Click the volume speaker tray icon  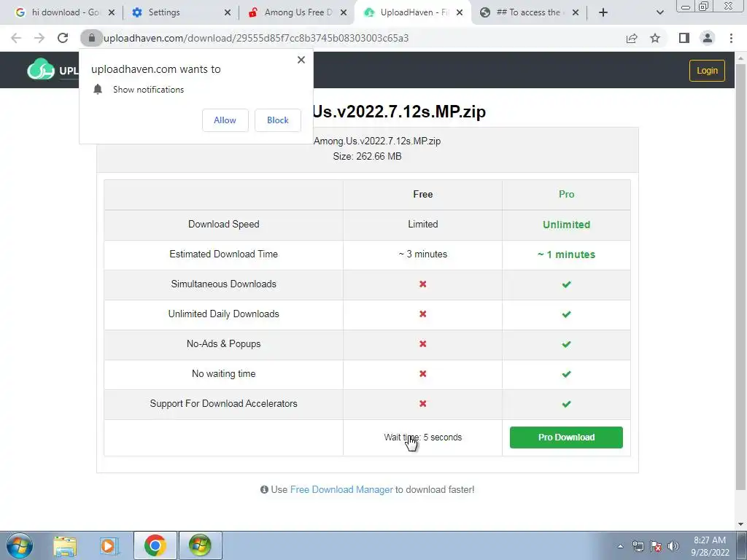[673, 546]
